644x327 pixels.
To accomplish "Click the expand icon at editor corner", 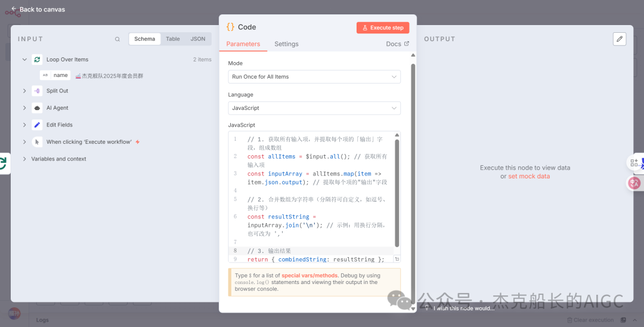I will click(397, 259).
